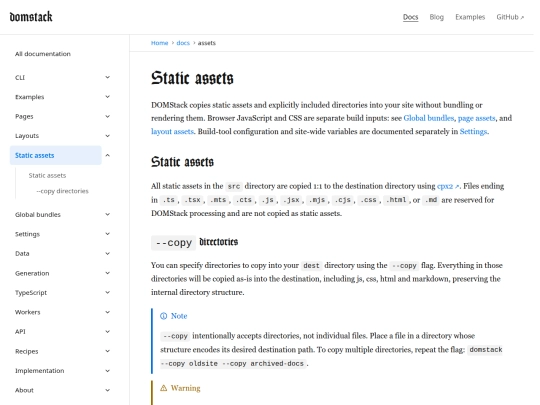Click the docs breadcrumb link
This screenshot has height=405, width=540.
183,43
